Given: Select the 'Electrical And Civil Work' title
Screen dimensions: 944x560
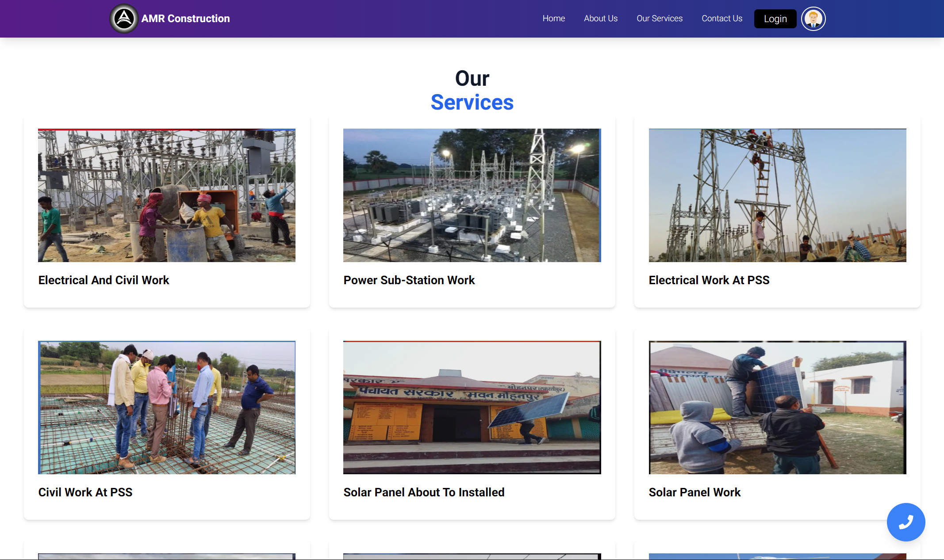Looking at the screenshot, I should pyautogui.click(x=104, y=280).
